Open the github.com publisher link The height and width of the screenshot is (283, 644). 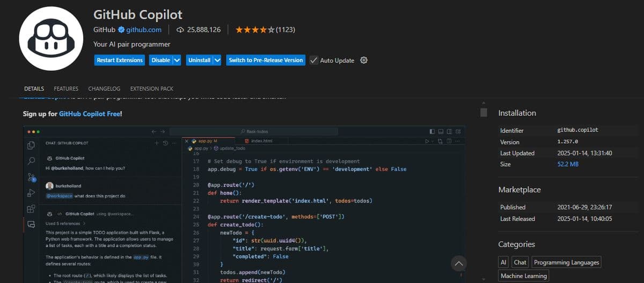[144, 29]
